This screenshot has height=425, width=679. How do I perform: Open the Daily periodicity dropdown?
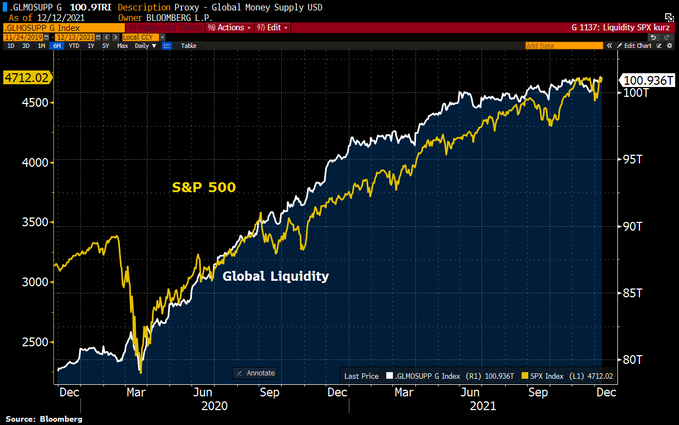tap(145, 45)
